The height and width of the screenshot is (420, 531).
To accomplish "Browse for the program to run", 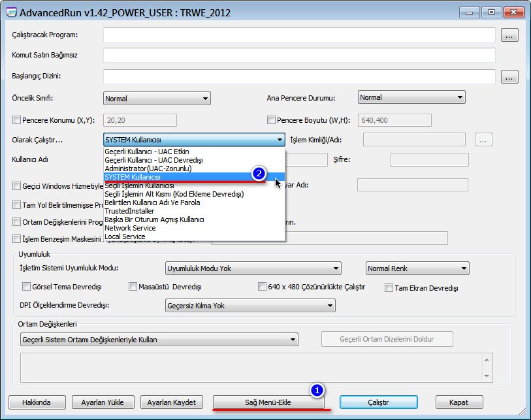I will point(509,35).
